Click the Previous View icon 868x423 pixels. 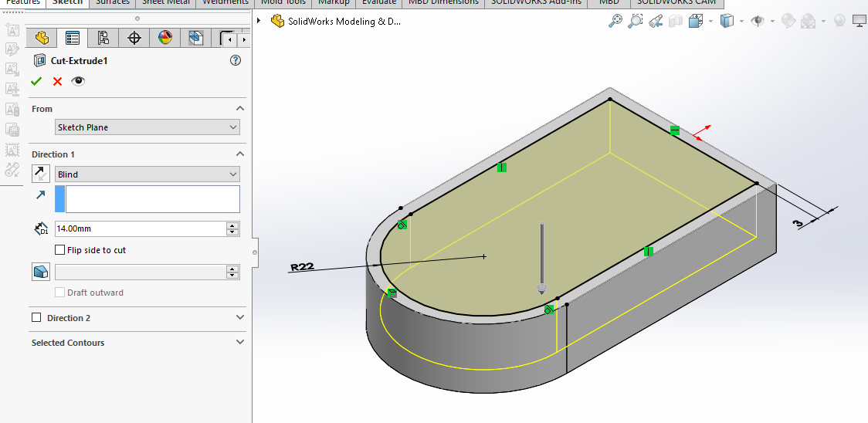(x=656, y=22)
